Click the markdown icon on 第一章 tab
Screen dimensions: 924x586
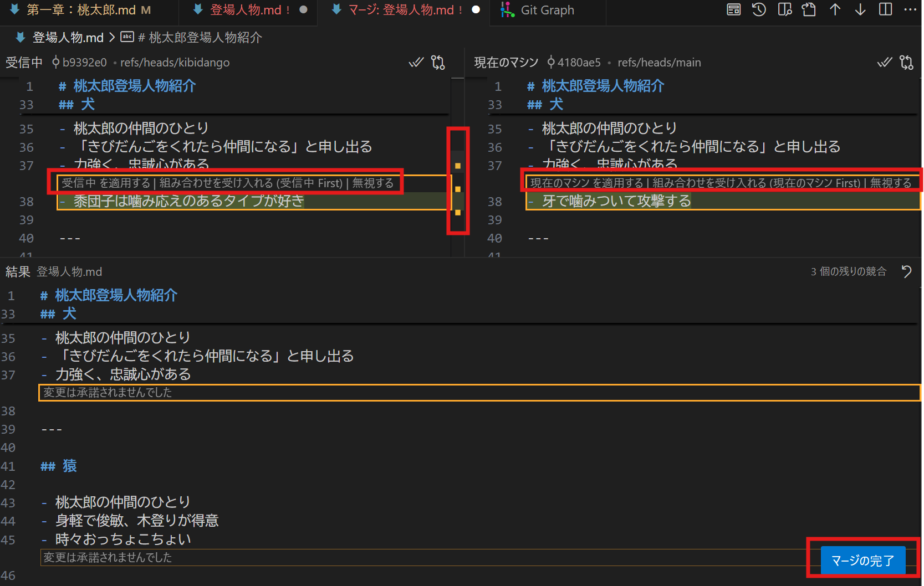[x=15, y=10]
